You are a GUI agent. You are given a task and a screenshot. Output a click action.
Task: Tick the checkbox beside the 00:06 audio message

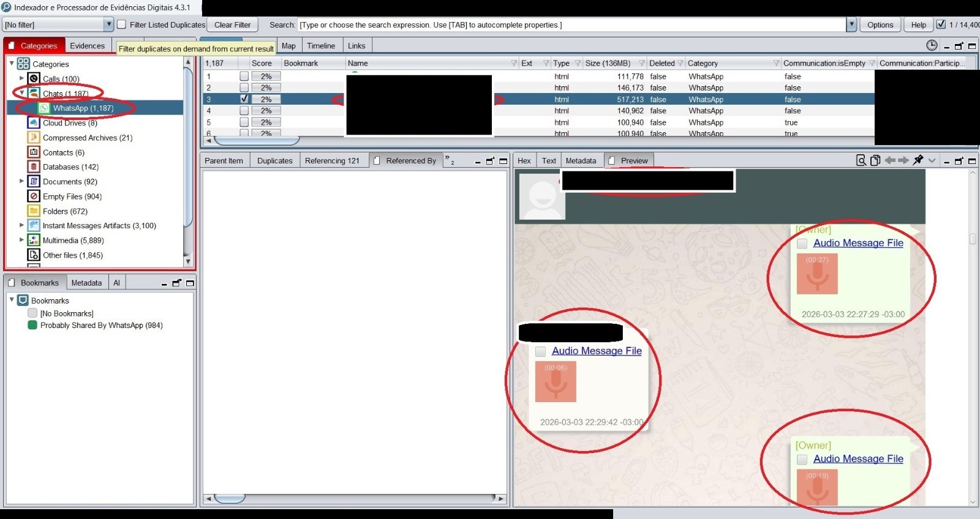(x=540, y=351)
